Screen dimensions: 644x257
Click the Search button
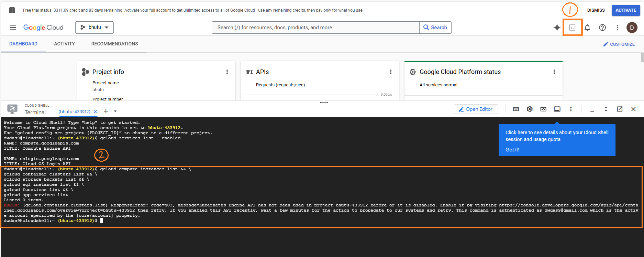pos(435,28)
